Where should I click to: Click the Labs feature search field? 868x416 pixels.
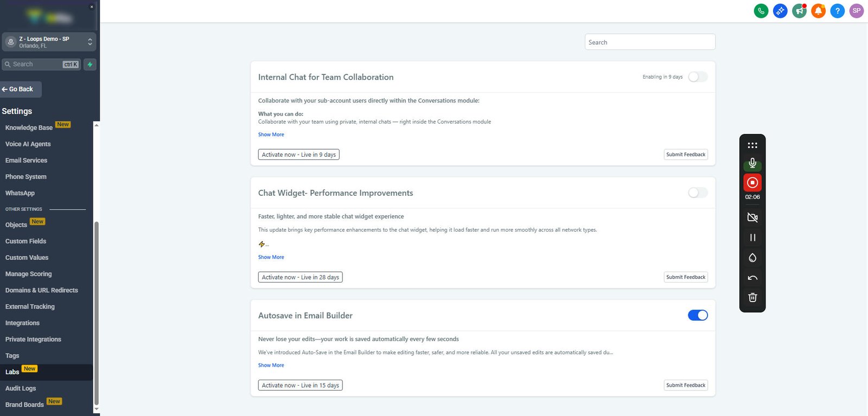click(x=650, y=42)
